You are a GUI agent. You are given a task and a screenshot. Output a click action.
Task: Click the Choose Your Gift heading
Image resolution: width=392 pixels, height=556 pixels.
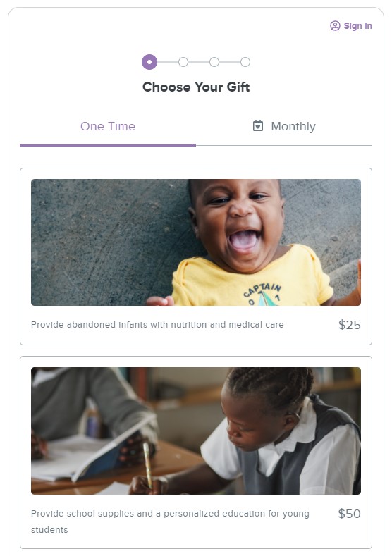[196, 87]
